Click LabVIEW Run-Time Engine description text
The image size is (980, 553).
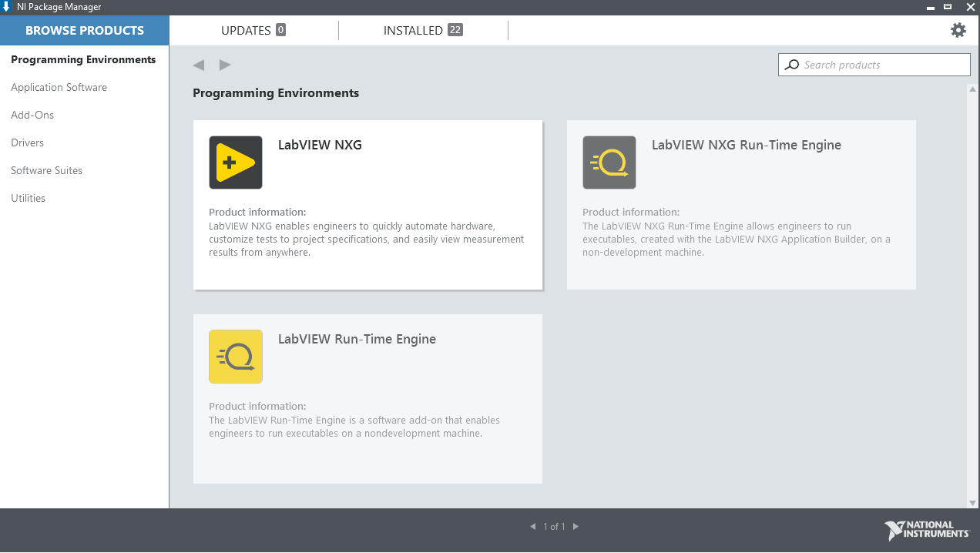tap(354, 427)
